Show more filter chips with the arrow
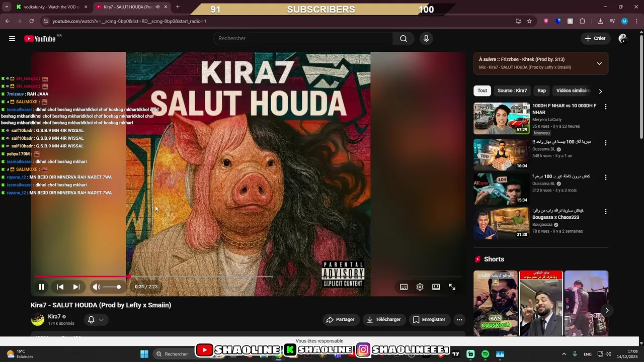The image size is (644, 362). tap(600, 91)
